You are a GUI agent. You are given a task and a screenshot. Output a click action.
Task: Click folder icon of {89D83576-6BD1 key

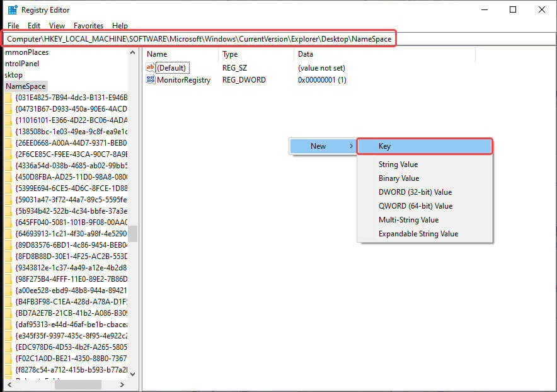[9, 245]
